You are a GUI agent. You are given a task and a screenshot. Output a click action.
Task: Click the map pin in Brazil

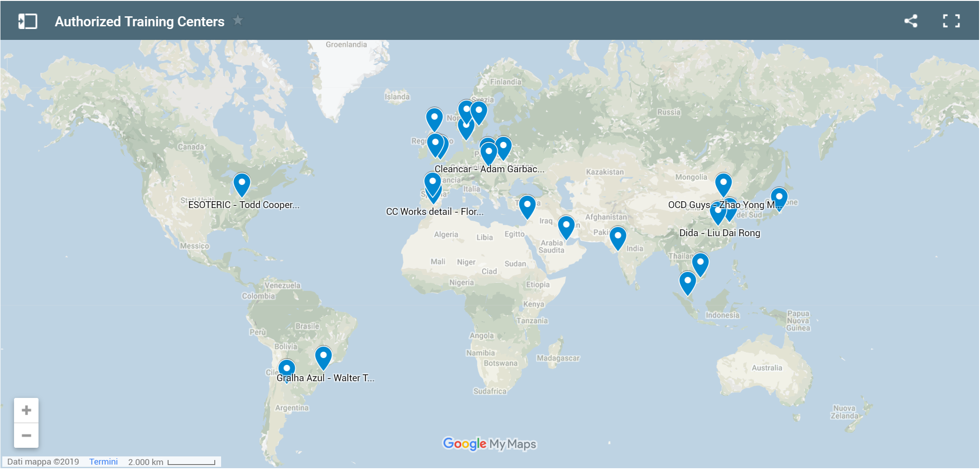[x=323, y=357]
